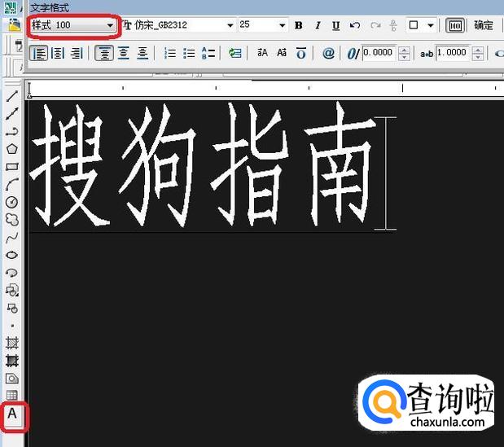The image size is (504, 447).
Task: Select the Region tool
Action: click(x=12, y=379)
